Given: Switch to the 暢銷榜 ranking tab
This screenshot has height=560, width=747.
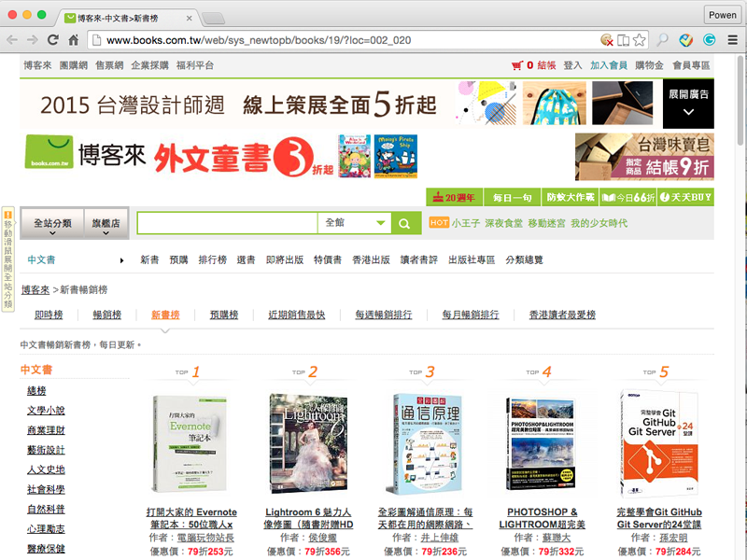Looking at the screenshot, I should (x=106, y=315).
